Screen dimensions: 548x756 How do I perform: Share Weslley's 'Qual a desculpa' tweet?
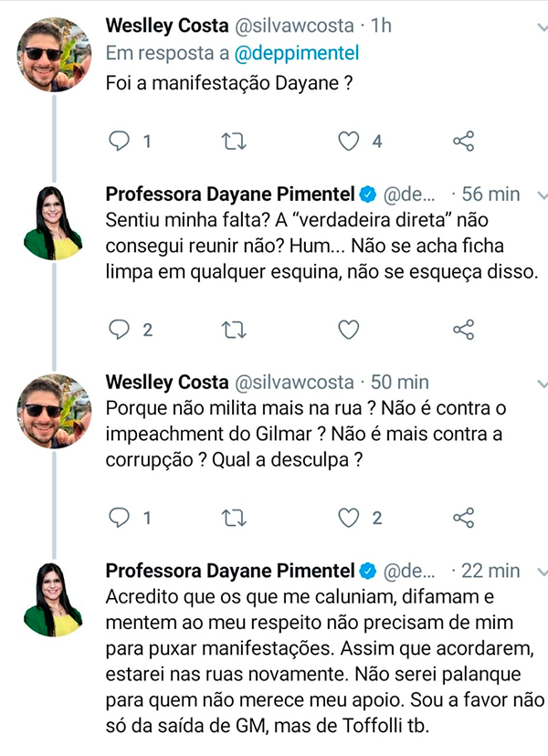click(464, 518)
